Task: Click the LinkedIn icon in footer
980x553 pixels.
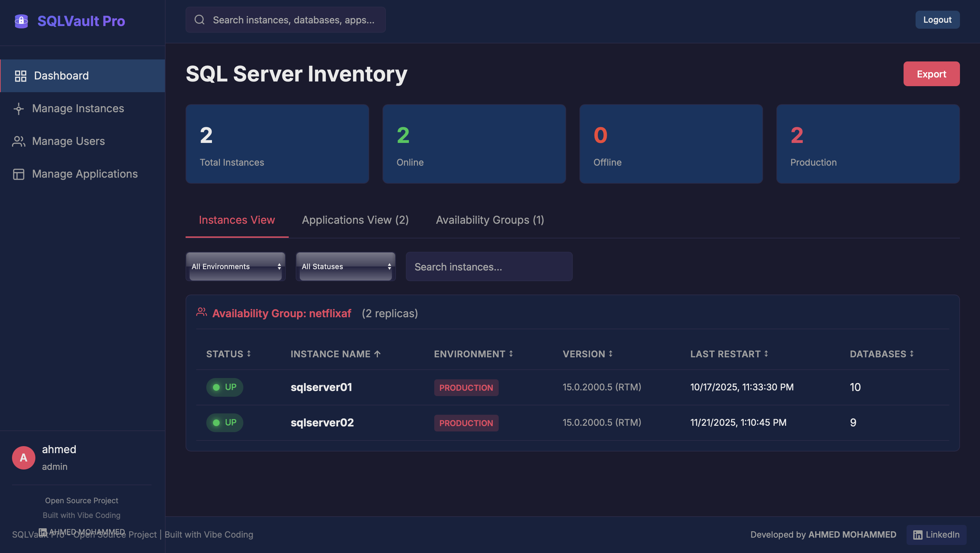Action: 918,535
